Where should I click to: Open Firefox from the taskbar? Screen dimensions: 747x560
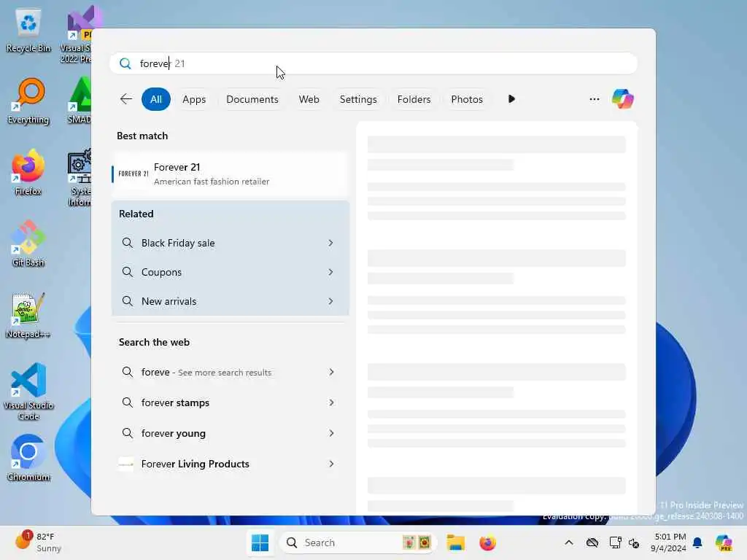coord(487,542)
